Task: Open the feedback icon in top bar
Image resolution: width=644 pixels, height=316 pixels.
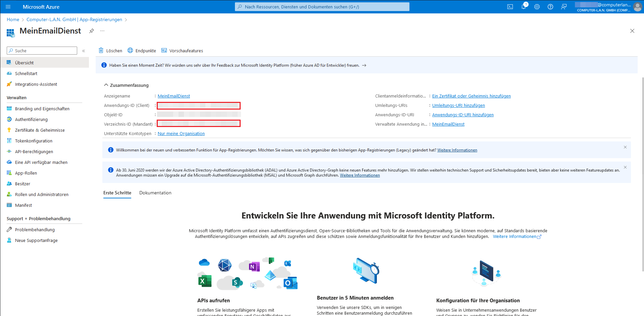Action: coord(564,7)
